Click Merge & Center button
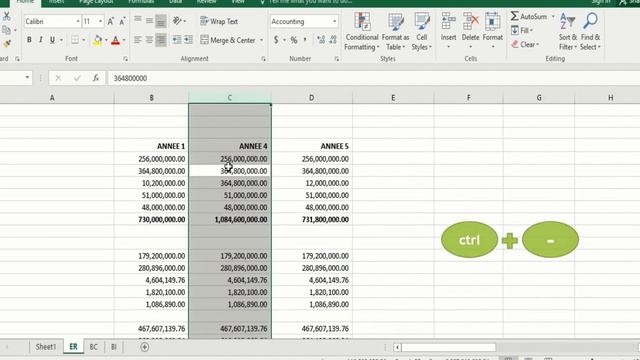Image resolution: width=640 pixels, height=360 pixels. pyautogui.click(x=228, y=40)
